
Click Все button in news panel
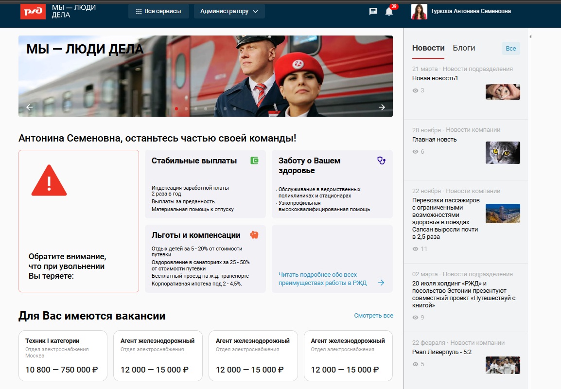click(x=510, y=49)
